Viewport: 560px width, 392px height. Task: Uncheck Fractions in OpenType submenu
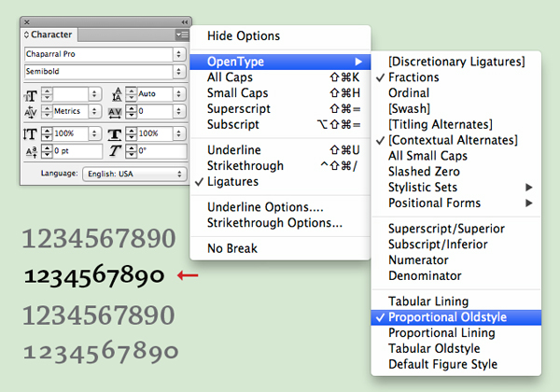tap(414, 77)
